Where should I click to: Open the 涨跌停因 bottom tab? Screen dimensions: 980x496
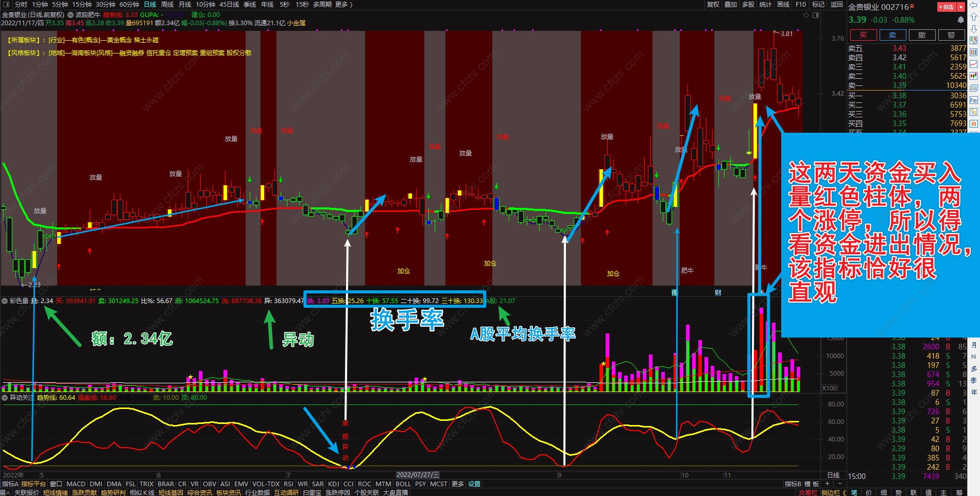(338, 492)
